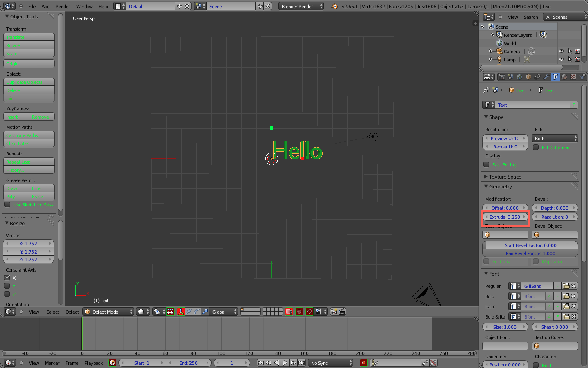The height and width of the screenshot is (368, 588).
Task: Open the Render menu in top bar
Action: pyautogui.click(x=63, y=6)
